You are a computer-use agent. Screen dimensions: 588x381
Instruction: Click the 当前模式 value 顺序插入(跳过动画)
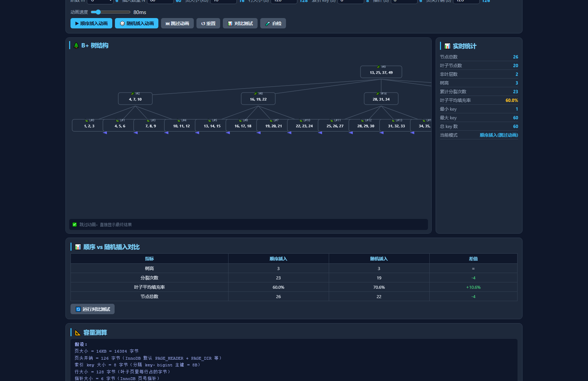click(499, 135)
